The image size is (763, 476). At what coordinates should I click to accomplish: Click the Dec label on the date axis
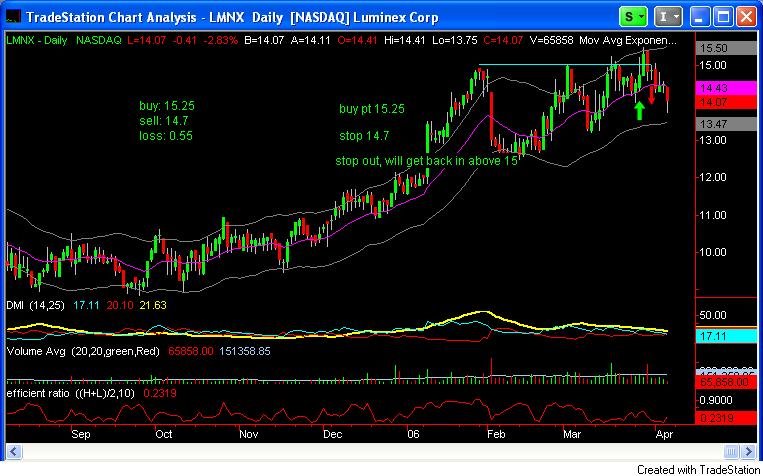pyautogui.click(x=333, y=434)
